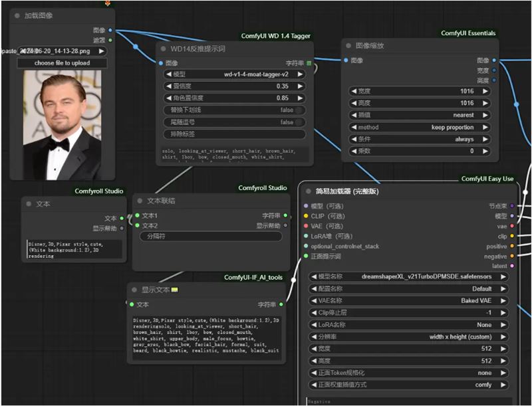532x406 pixels.
Task: Click CLIP (可选) input port on loader
Action: point(306,216)
